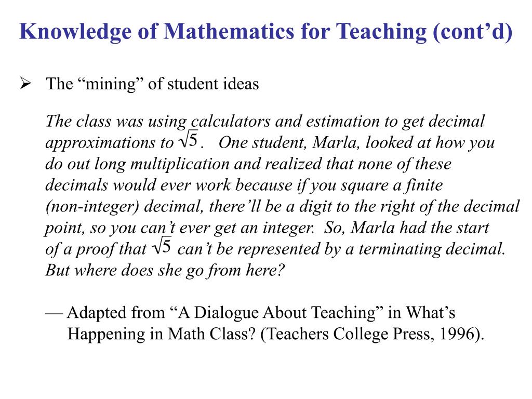Viewport: 532px width, 399px height.
Task: Click the em dash before "Adapted from"
Action: point(54,313)
